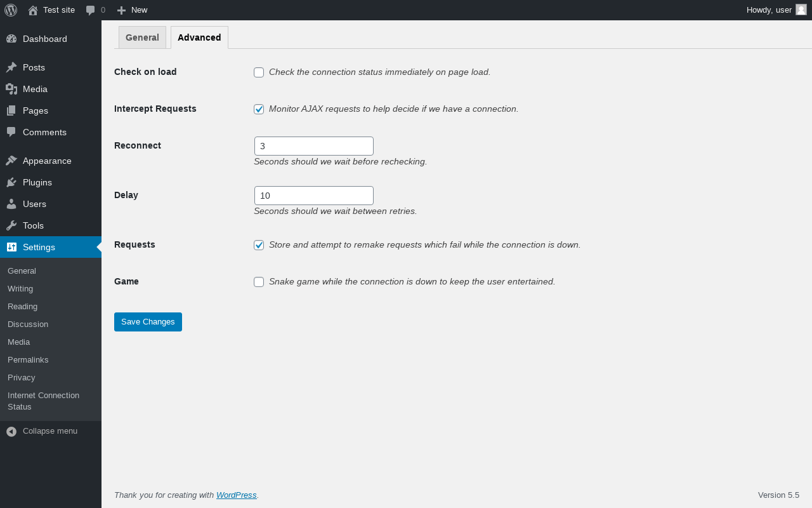Click the Save Changes button
Screen dimensions: 812x508
coord(148,322)
